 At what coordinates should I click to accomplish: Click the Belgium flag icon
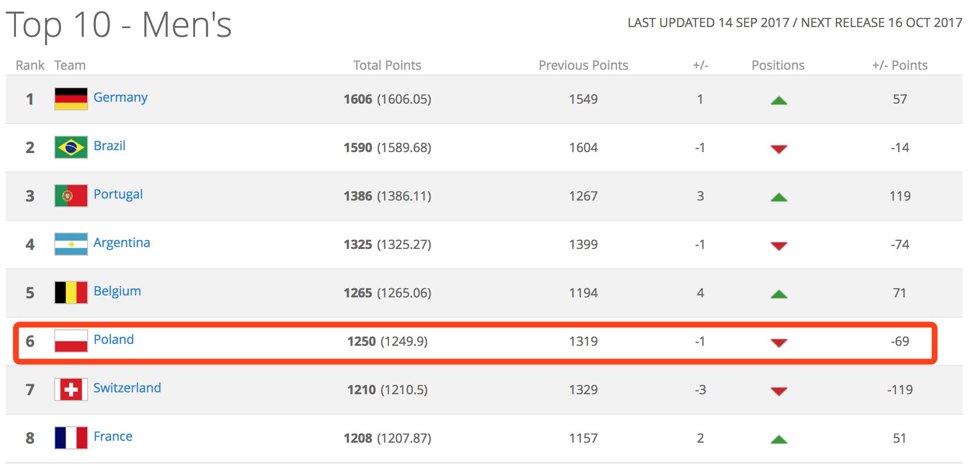tap(71, 293)
